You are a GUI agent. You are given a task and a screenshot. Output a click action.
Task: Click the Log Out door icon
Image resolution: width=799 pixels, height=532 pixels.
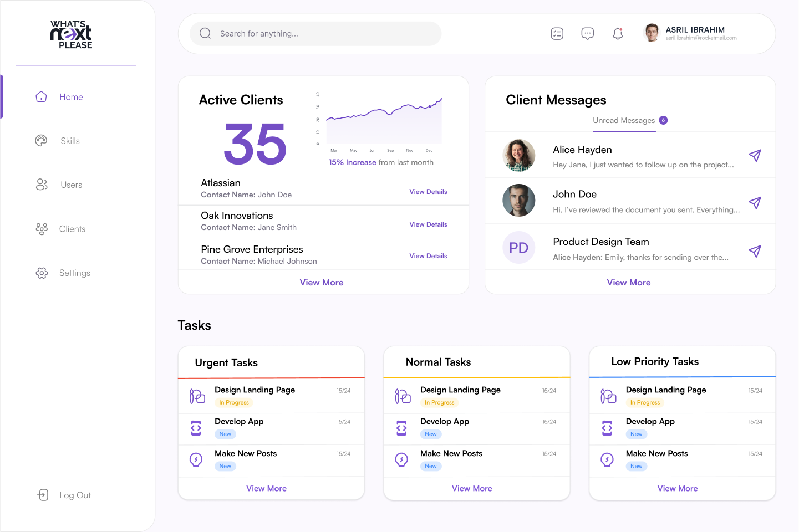[43, 495]
